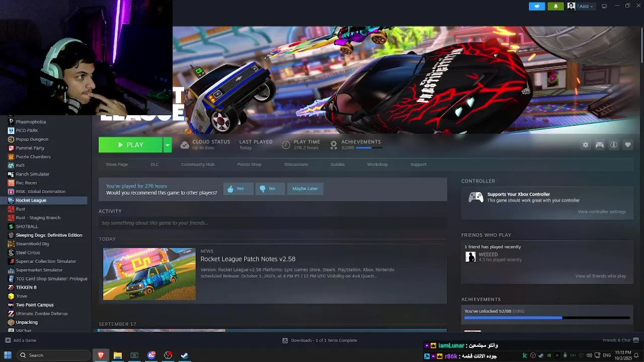Open the Workshop tab
Image resolution: width=644 pixels, height=362 pixels.
pyautogui.click(x=377, y=164)
